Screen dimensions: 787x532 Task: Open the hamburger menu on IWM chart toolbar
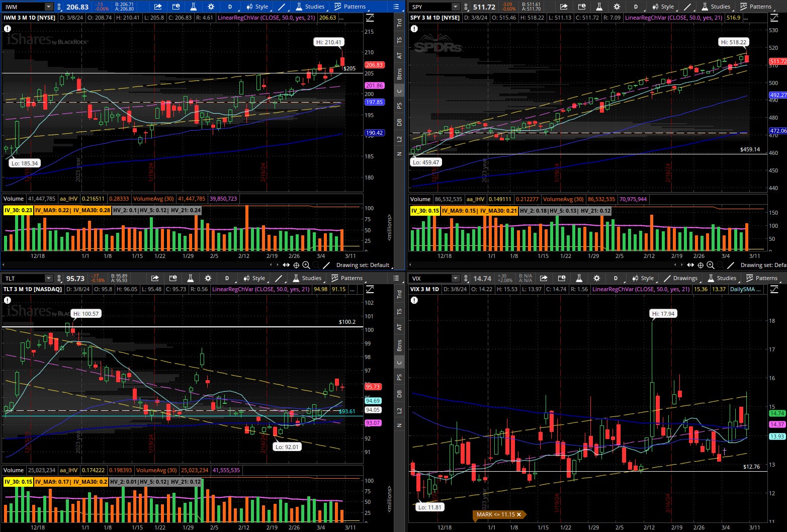coord(396,7)
